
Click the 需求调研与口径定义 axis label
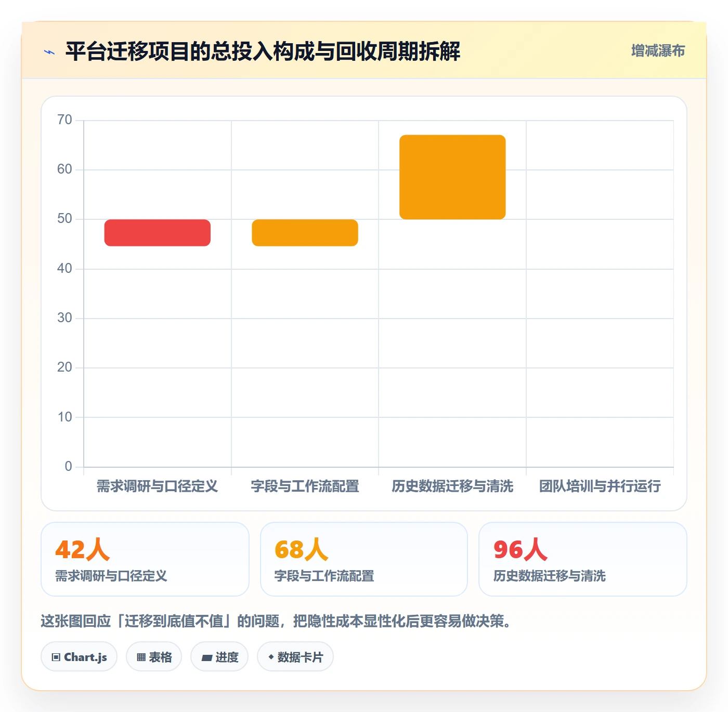(x=157, y=486)
